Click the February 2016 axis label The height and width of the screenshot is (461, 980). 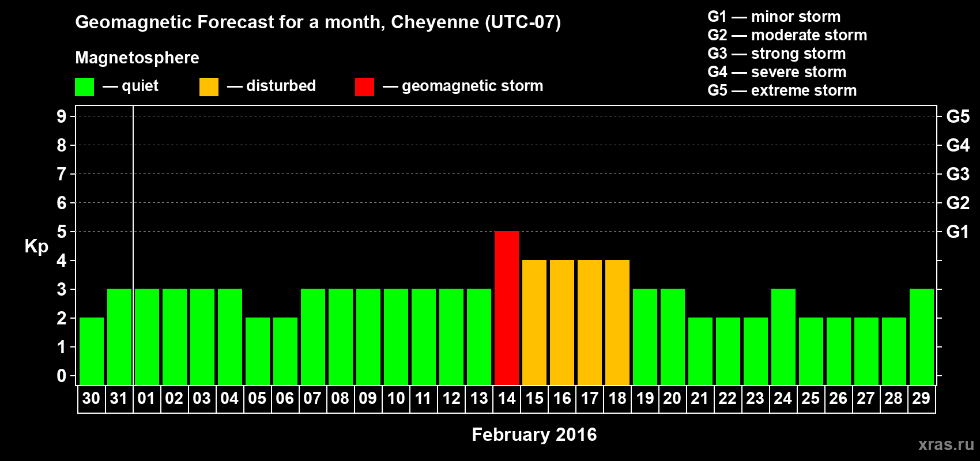pyautogui.click(x=534, y=434)
